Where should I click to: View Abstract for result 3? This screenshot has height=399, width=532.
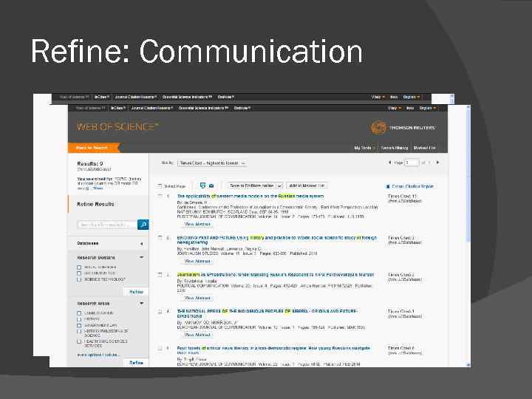coord(197,298)
